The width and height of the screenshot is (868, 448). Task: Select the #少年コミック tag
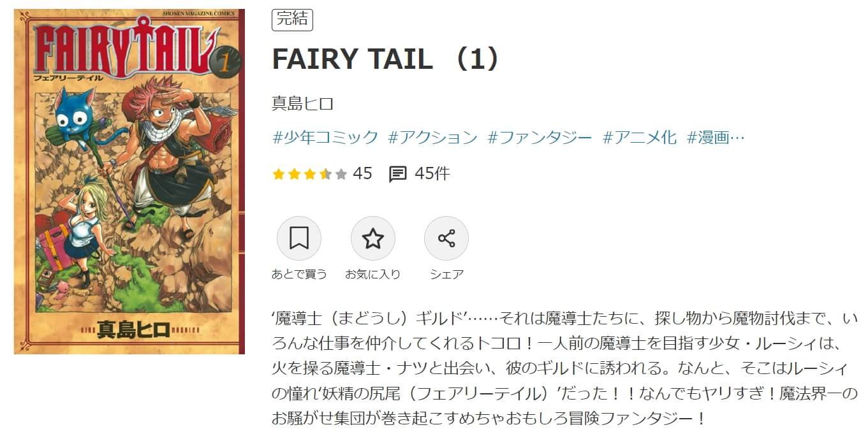pyautogui.click(x=325, y=137)
